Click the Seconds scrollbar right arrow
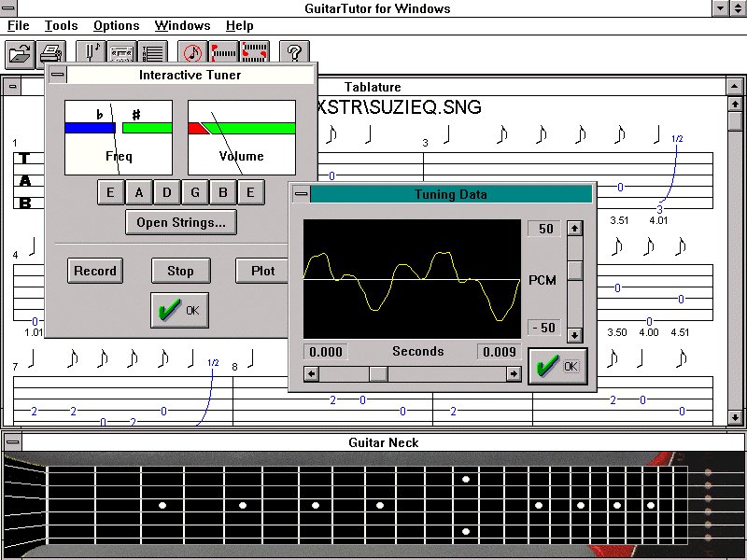Image resolution: width=747 pixels, height=560 pixels. pos(513,374)
